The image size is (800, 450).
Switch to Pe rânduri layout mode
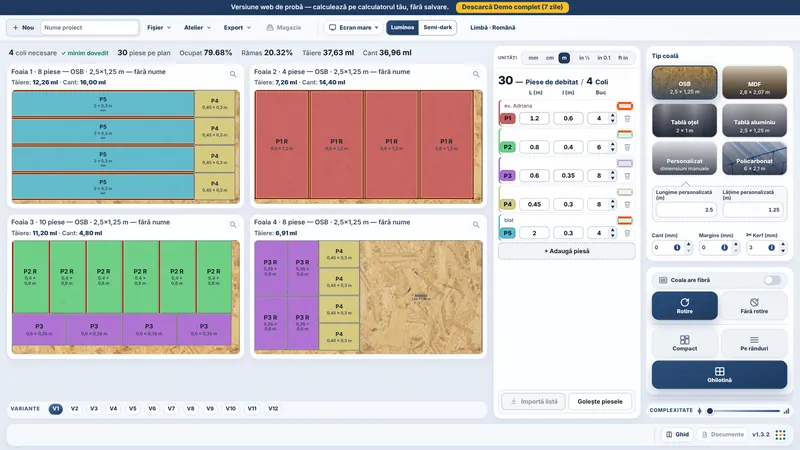pos(754,343)
